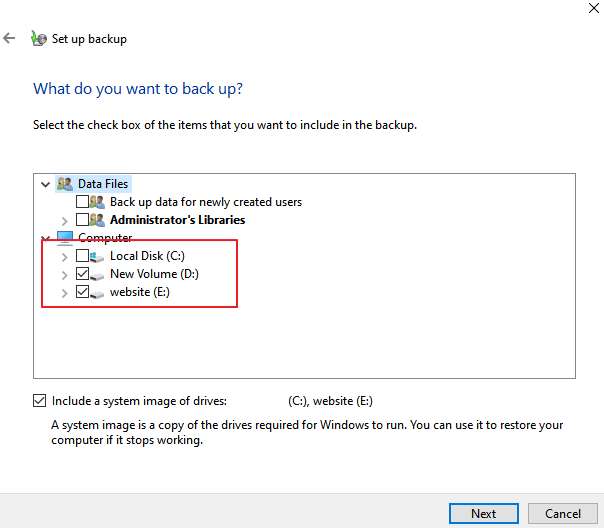Expand the Local Disk (C:) node
This screenshot has height=528, width=604.
(x=65, y=256)
